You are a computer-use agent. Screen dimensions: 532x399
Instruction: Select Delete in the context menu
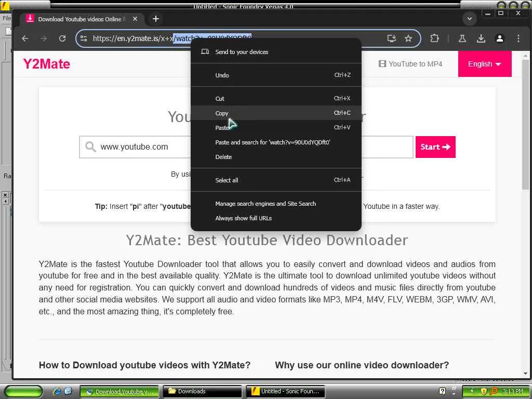[276, 157]
